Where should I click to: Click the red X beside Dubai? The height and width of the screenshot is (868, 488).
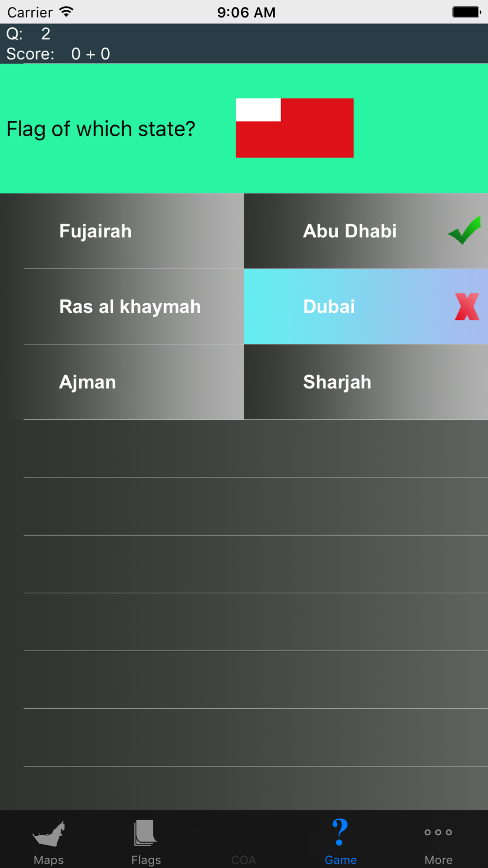coord(467,307)
